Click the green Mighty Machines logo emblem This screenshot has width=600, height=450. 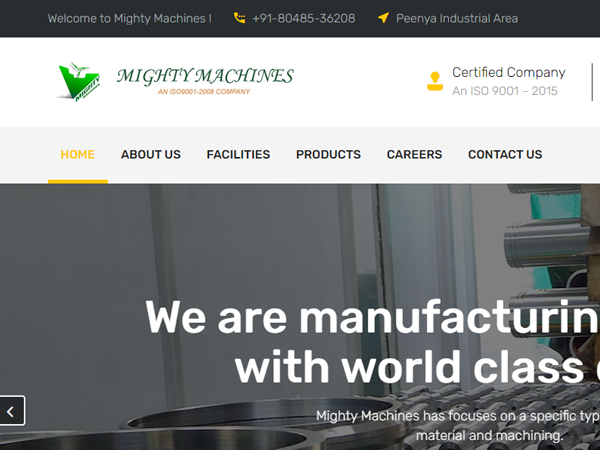(x=79, y=82)
